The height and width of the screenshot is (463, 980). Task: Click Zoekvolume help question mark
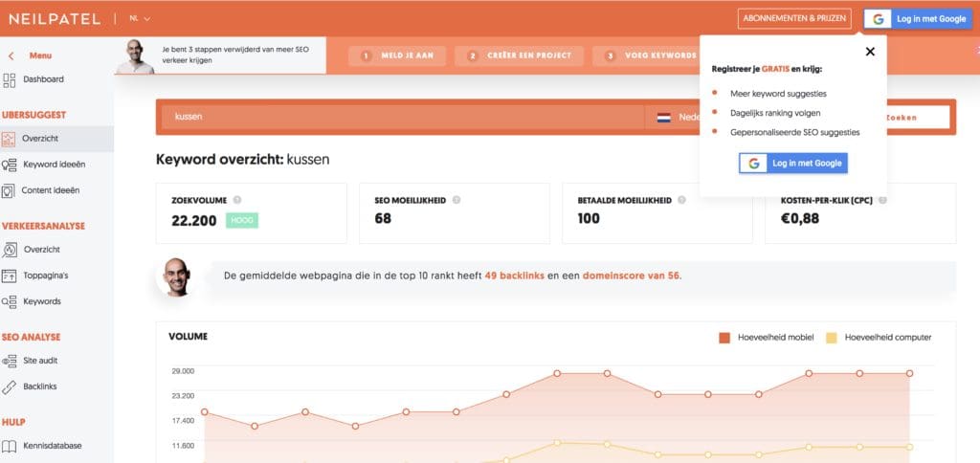pyautogui.click(x=237, y=200)
